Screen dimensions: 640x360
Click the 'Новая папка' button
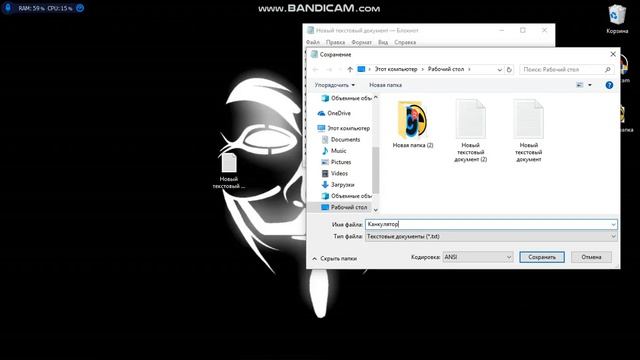tap(385, 85)
